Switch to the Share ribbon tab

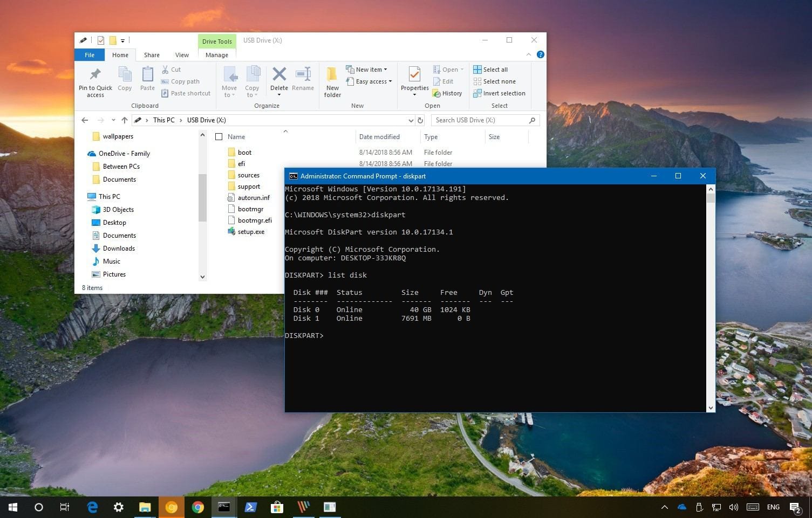[152, 54]
